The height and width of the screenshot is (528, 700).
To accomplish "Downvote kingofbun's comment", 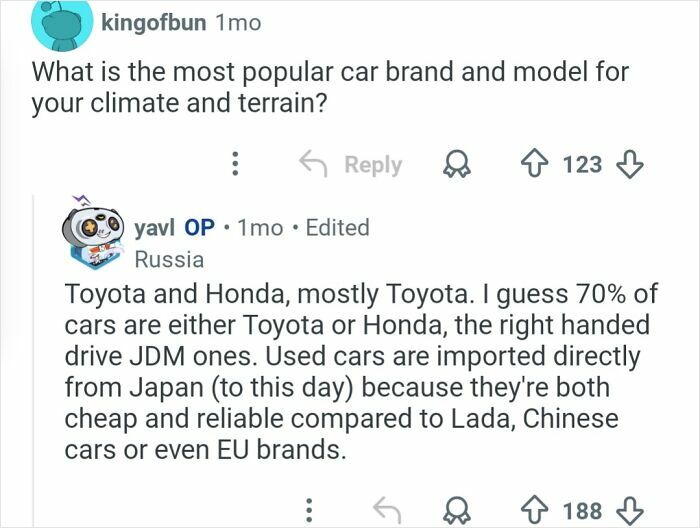I will 630,164.
